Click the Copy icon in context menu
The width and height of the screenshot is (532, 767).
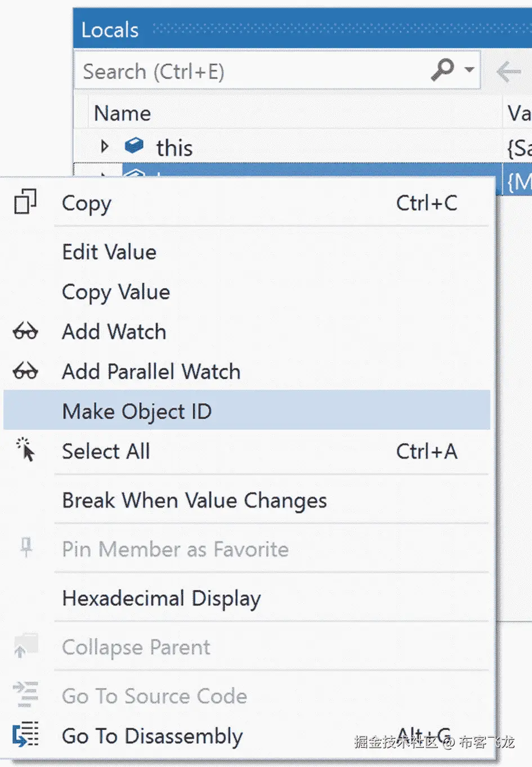pyautogui.click(x=25, y=202)
